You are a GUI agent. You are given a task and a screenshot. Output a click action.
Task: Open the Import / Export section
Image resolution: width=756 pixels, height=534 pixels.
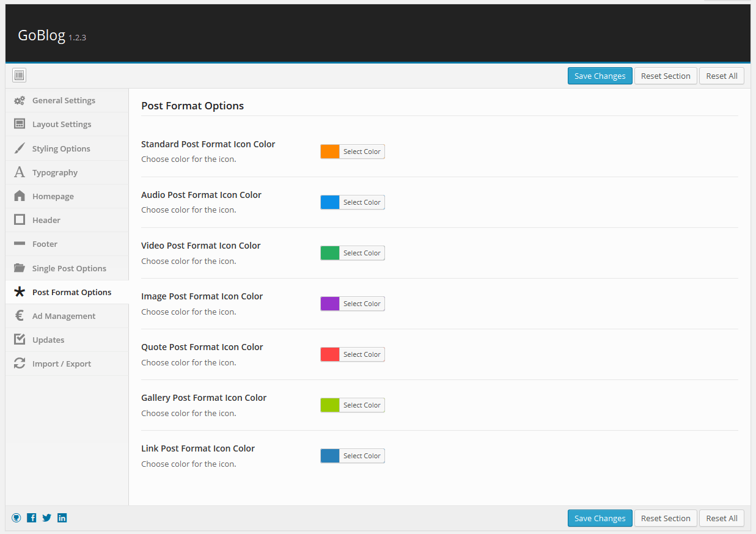pos(67,364)
